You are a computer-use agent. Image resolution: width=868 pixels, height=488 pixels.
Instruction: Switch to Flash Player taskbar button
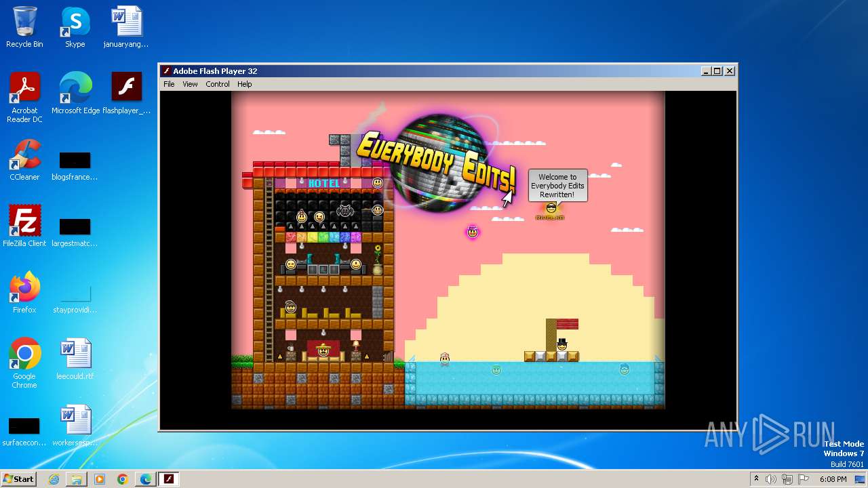[x=169, y=479]
